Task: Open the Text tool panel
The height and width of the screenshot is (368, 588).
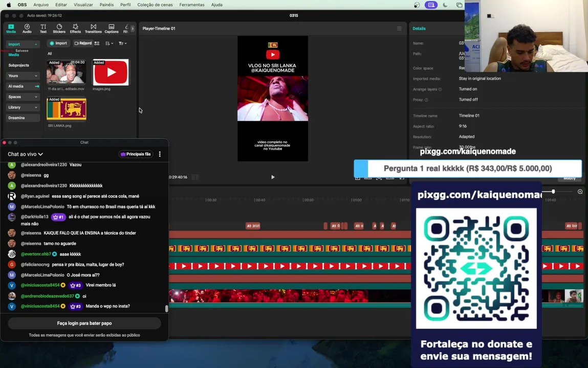Action: pyautogui.click(x=43, y=29)
